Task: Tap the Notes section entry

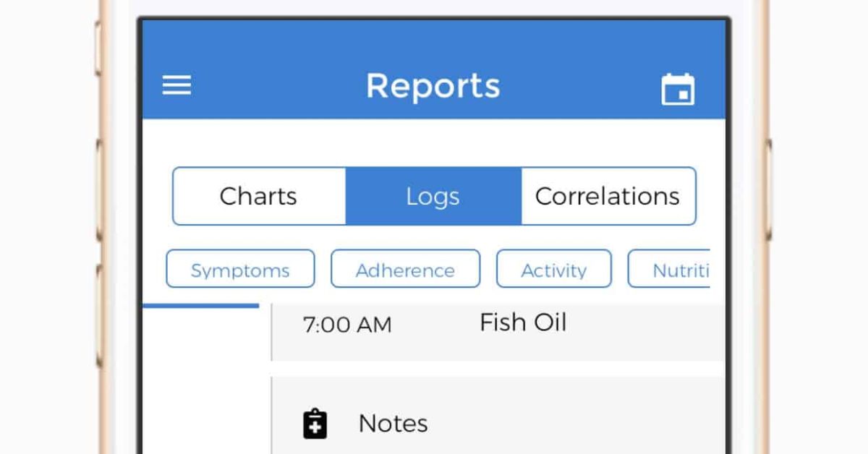Action: pos(393,424)
